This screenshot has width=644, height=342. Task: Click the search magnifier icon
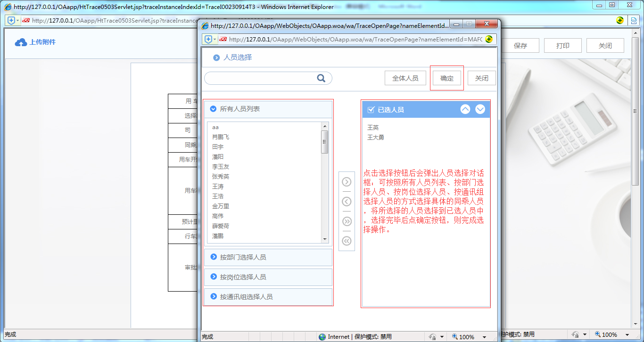(322, 78)
